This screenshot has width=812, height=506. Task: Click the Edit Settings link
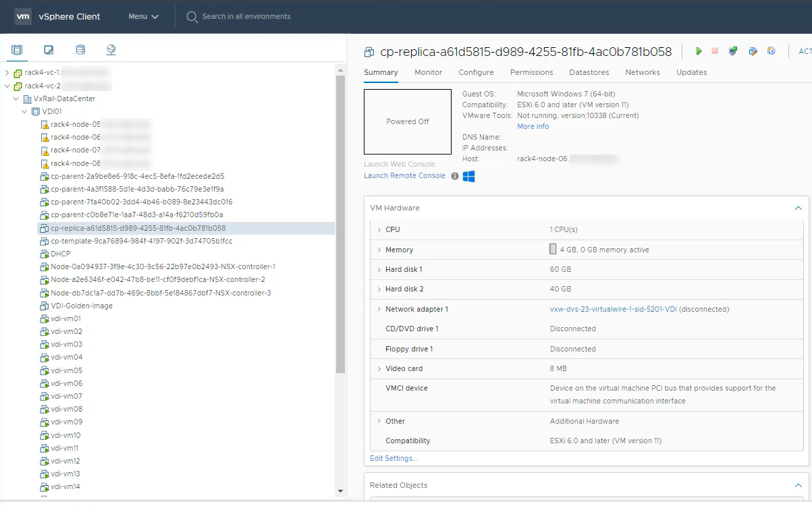tap(394, 459)
